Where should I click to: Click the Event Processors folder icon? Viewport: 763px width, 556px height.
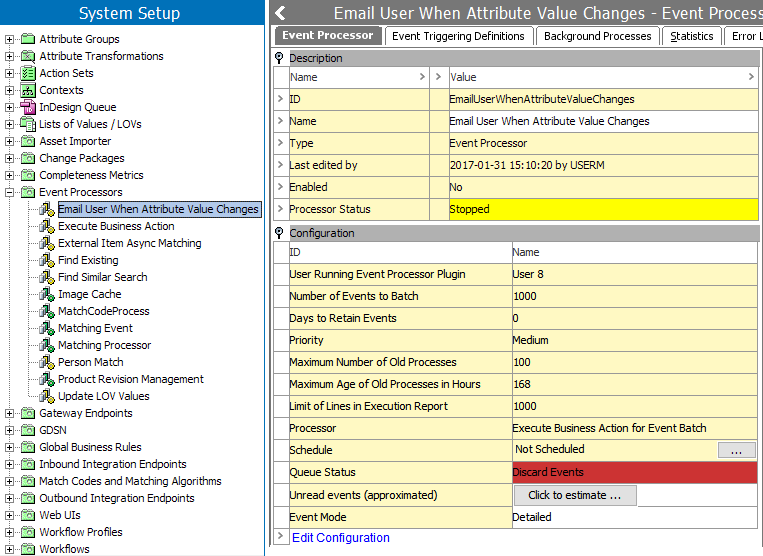pos(28,192)
